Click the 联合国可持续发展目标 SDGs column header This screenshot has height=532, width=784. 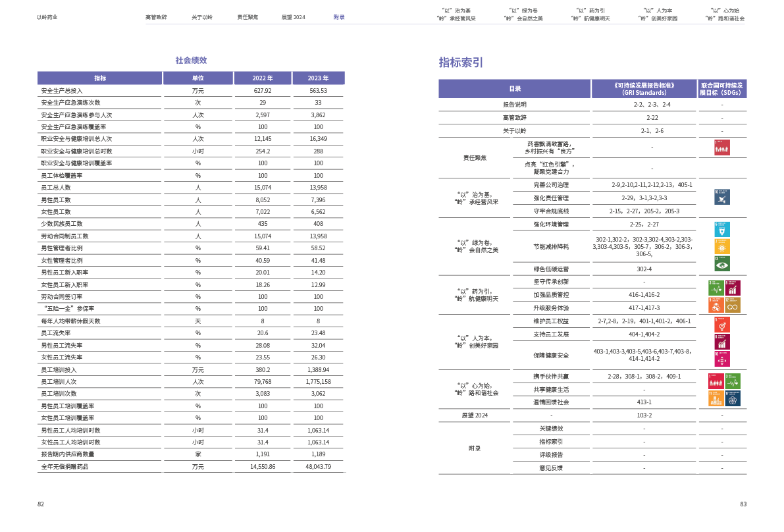pos(721,89)
